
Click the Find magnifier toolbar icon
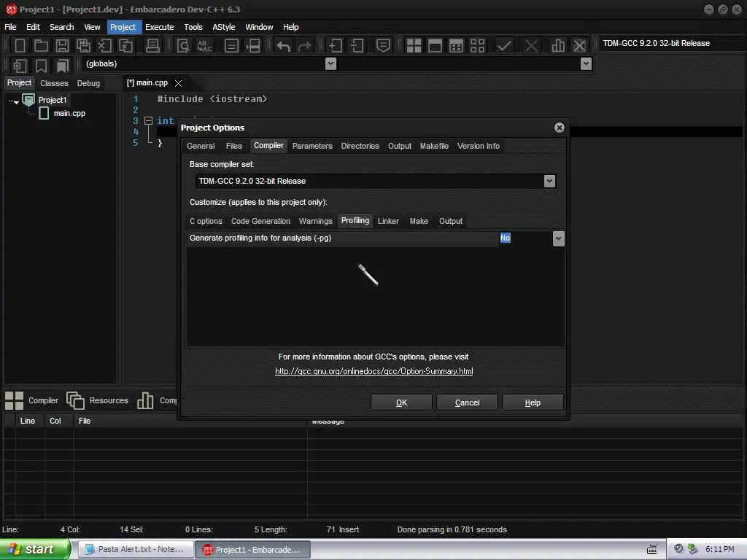point(183,46)
